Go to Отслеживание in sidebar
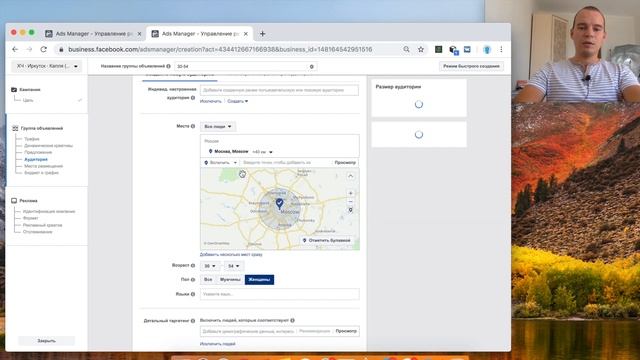Screen dimensions: 640x360 [x=38, y=232]
